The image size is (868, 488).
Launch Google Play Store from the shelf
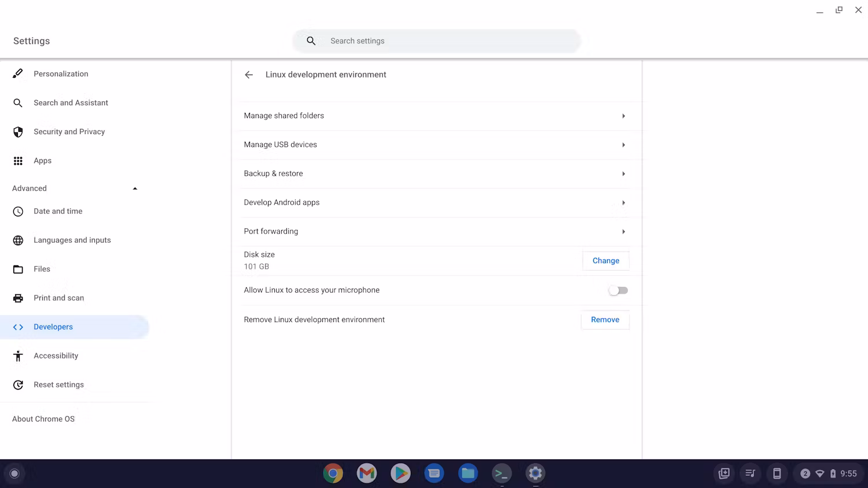(x=400, y=473)
